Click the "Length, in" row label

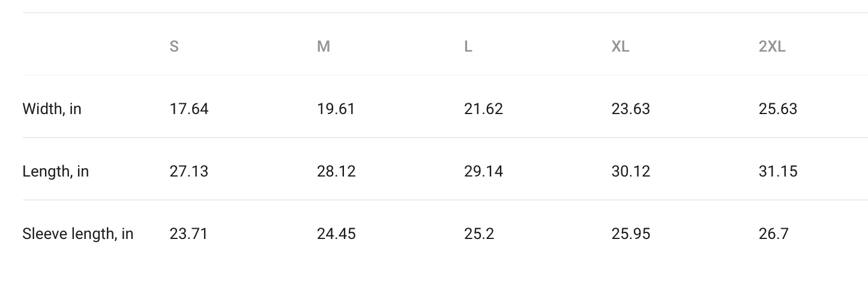[x=55, y=172]
